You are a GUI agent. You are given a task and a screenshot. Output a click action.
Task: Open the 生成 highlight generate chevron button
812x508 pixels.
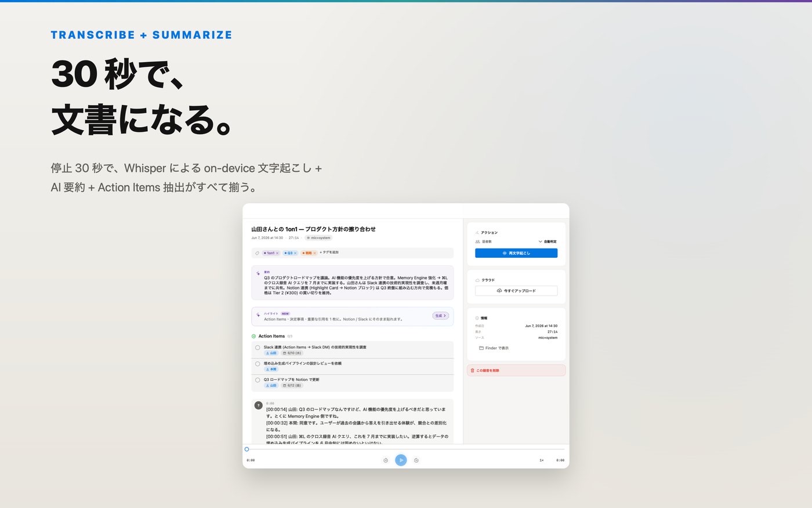[x=441, y=316]
